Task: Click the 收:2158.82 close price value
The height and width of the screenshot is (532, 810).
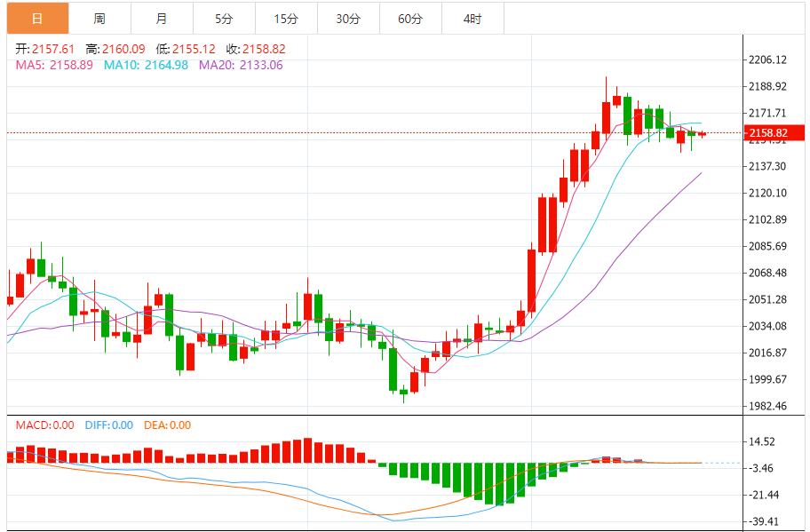Action: [256, 49]
